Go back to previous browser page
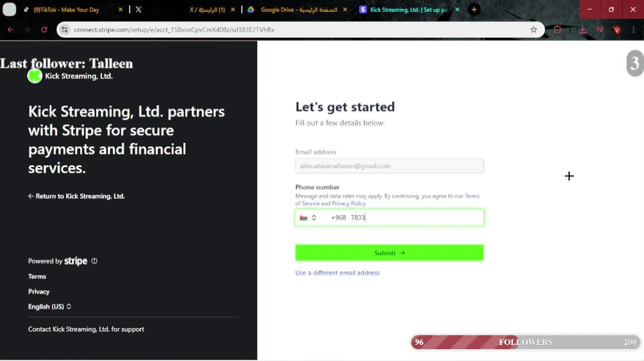 [x=11, y=30]
